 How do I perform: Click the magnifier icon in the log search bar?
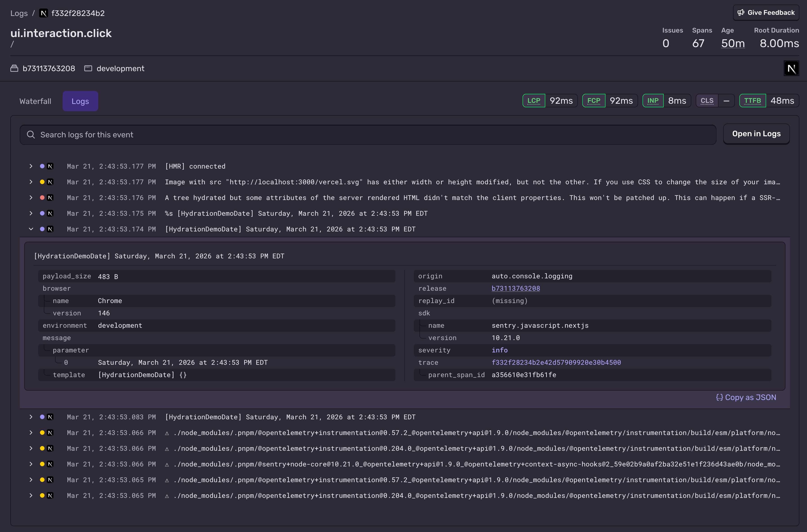(x=31, y=134)
